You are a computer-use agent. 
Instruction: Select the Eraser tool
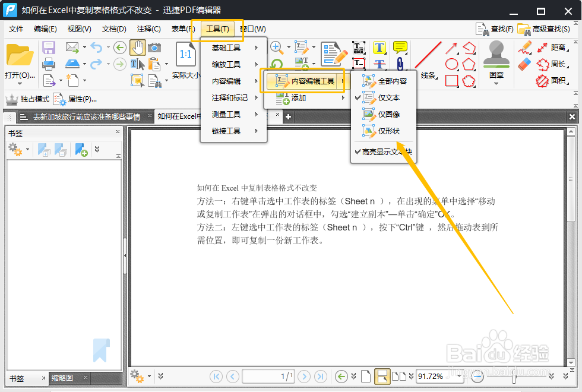coord(524,64)
